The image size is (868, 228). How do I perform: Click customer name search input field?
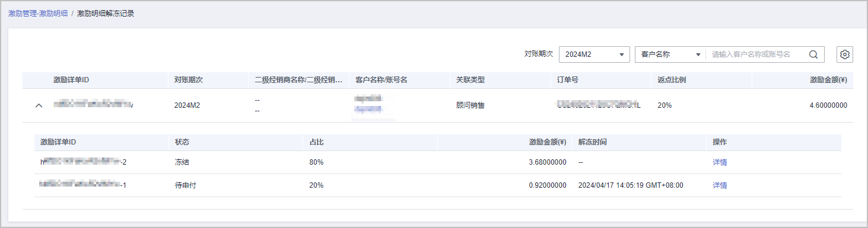coord(756,54)
